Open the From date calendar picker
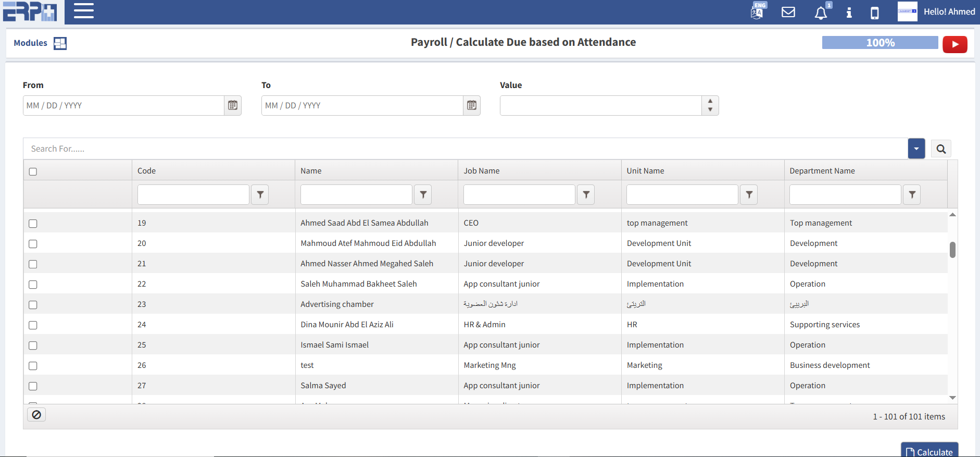Screen dimensions: 980x457 point(233,105)
